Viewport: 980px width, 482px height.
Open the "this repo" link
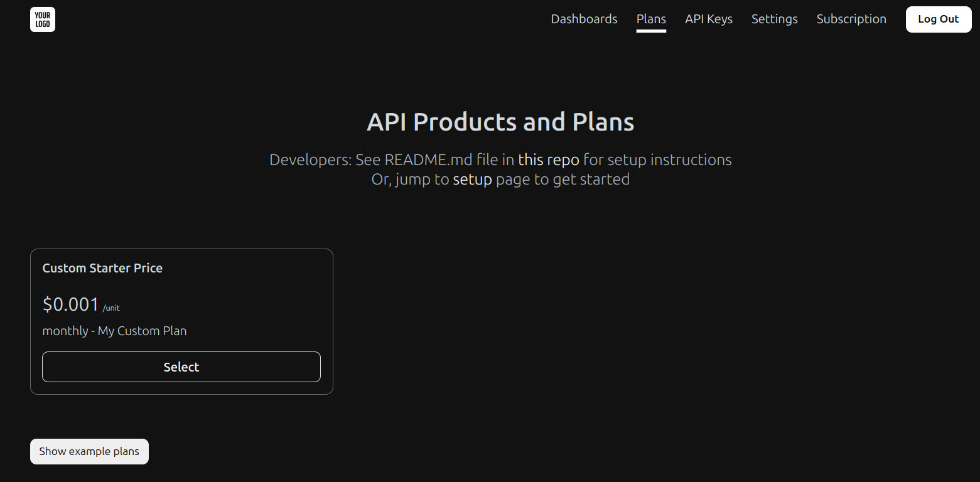(x=549, y=160)
